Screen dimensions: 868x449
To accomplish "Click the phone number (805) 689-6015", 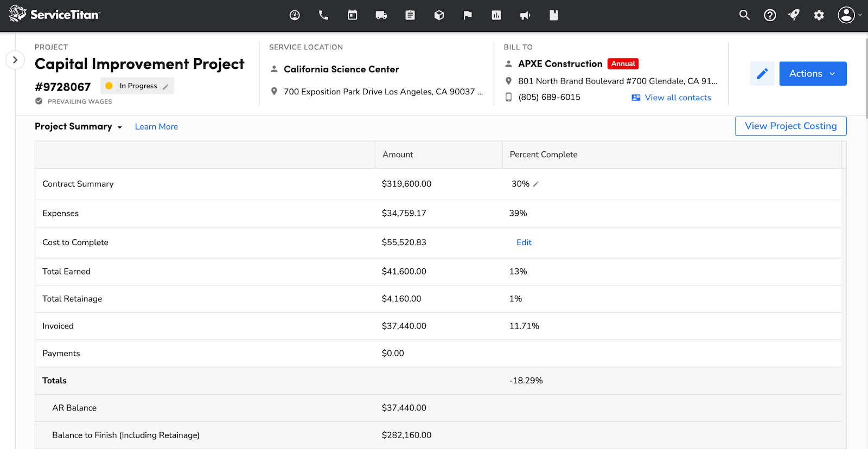I will (x=549, y=97).
